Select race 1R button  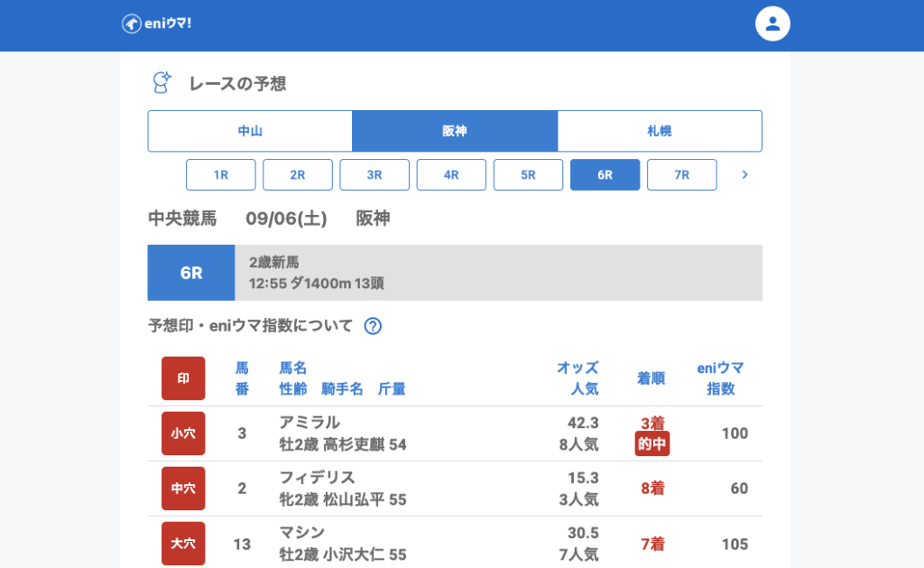[x=221, y=175]
